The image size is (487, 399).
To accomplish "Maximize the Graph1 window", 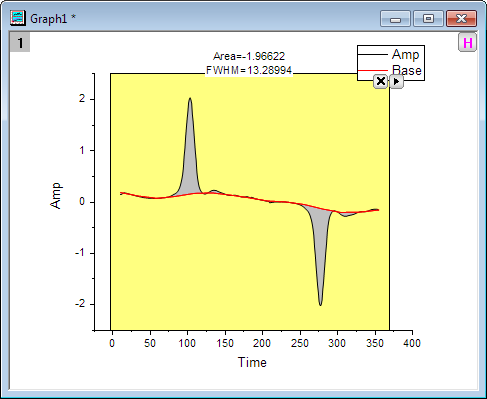I will coord(428,19).
